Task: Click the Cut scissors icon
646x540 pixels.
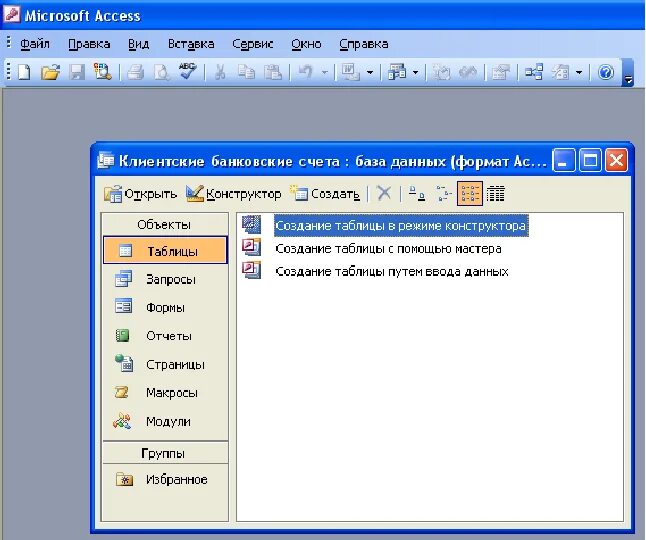Action: 220,72
